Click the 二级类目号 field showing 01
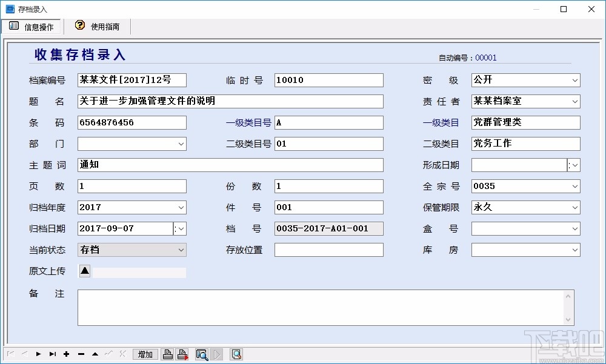 point(329,144)
